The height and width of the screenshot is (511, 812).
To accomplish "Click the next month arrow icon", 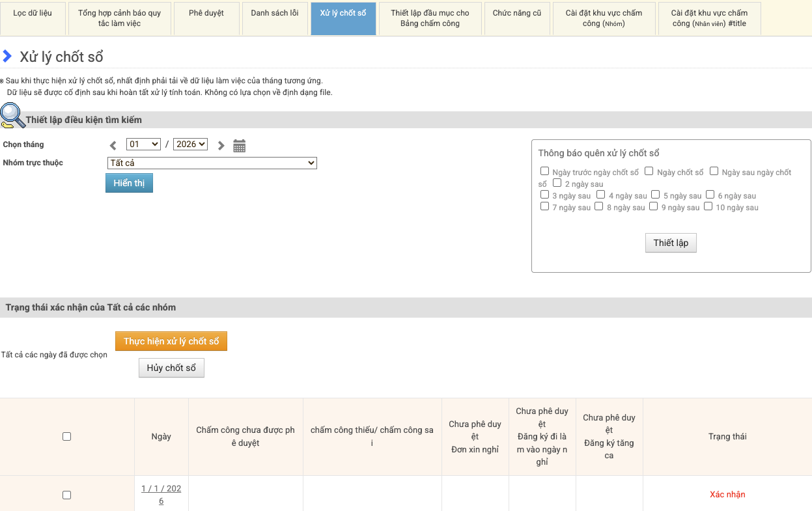I will (221, 146).
